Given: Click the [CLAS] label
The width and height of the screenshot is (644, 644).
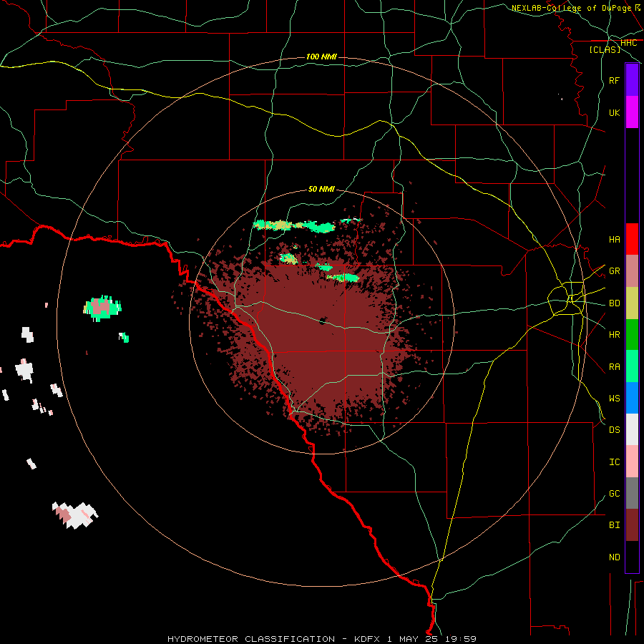Looking at the screenshot, I should point(605,49).
